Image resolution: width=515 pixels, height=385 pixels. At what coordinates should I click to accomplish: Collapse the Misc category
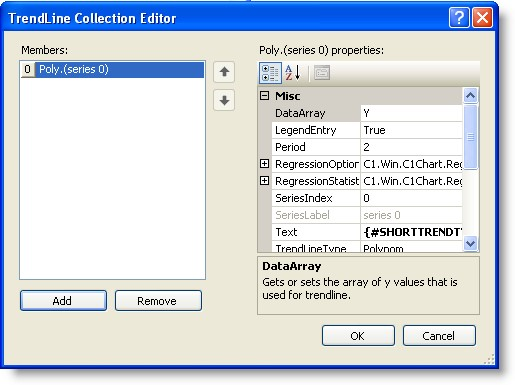264,96
